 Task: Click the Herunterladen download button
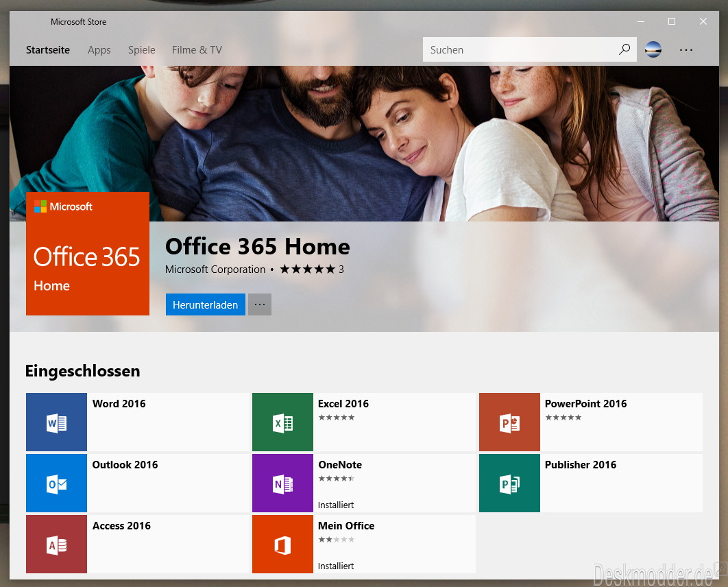tap(205, 304)
